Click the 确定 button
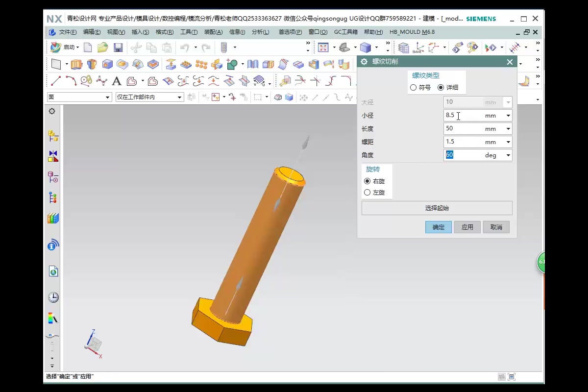 point(439,227)
